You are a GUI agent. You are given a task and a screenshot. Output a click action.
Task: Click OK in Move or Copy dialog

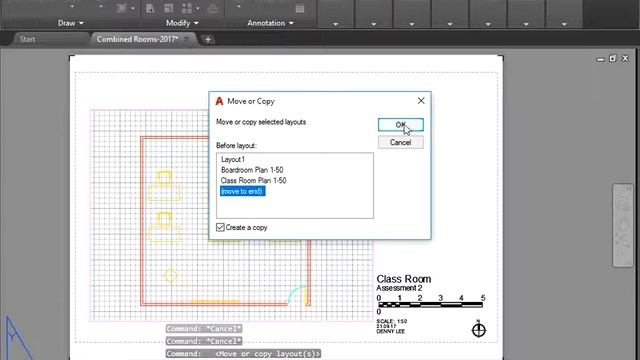[x=400, y=124]
